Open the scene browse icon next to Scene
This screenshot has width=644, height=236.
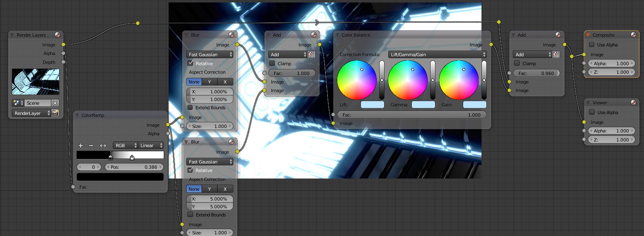18,103
